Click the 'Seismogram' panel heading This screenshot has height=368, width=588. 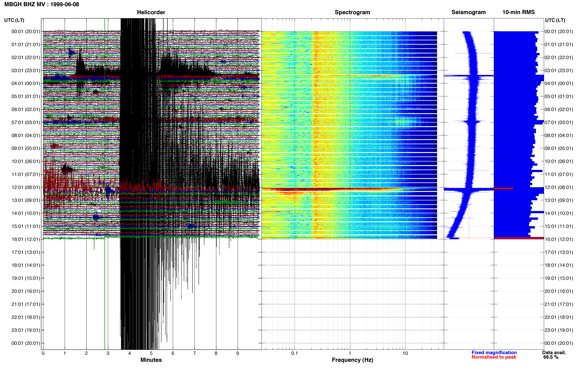(468, 12)
